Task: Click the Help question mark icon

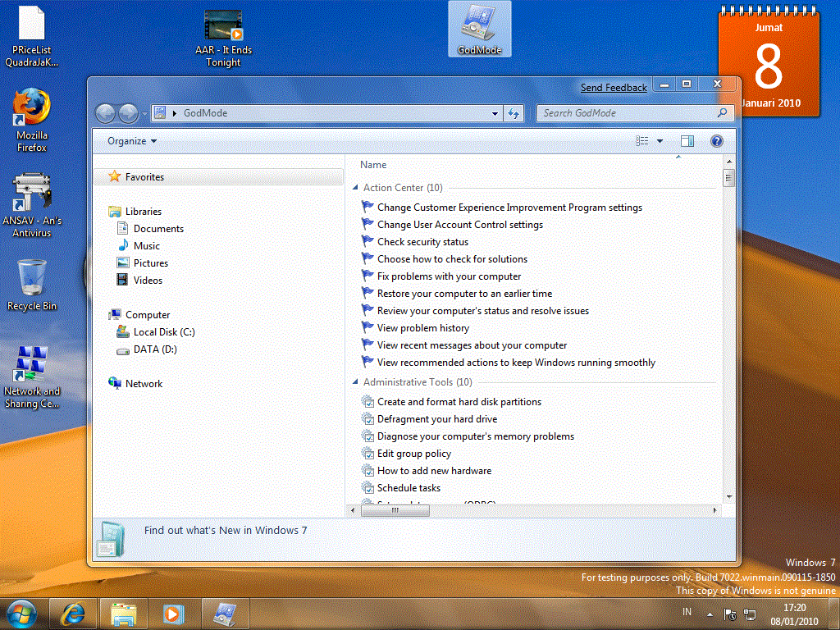Action: pos(716,141)
